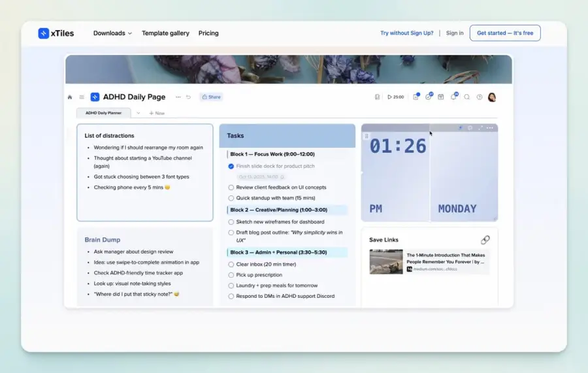This screenshot has height=373, width=588.
Task: Open the three-dot menu on the clock tile
Action: click(490, 128)
